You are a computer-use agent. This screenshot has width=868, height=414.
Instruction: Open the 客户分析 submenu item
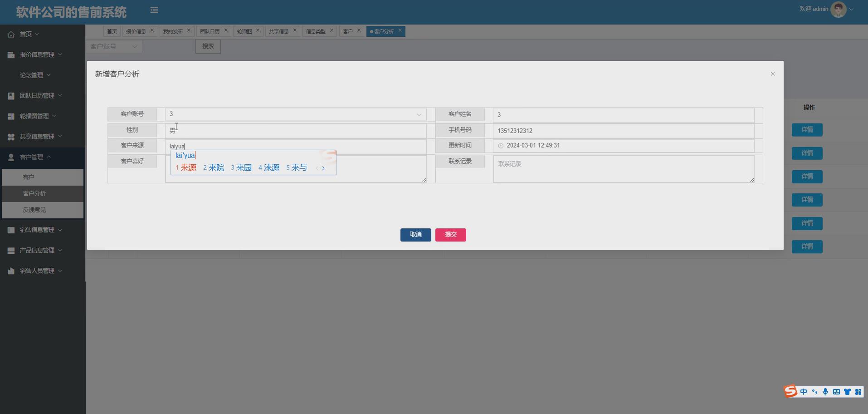click(43, 193)
